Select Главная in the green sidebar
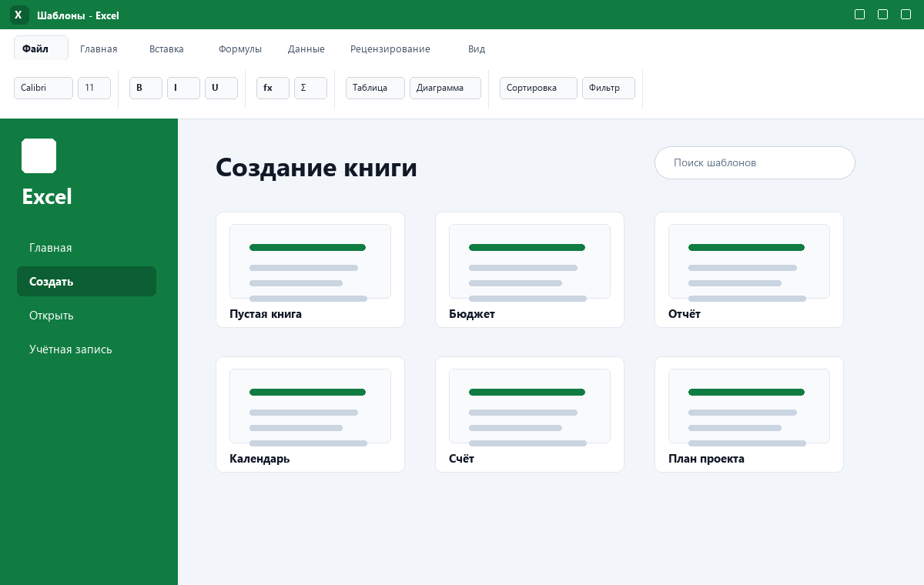924x585 pixels. click(86, 248)
